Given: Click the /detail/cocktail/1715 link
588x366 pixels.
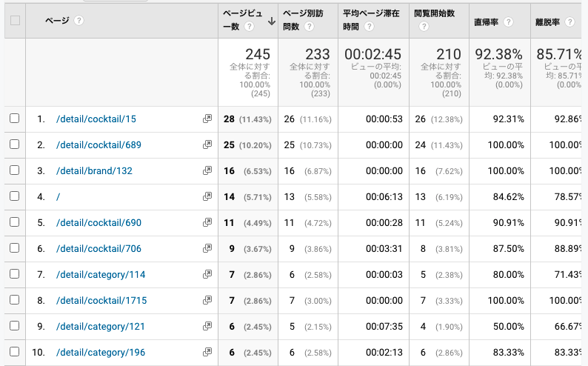Looking at the screenshot, I should click(x=101, y=301).
